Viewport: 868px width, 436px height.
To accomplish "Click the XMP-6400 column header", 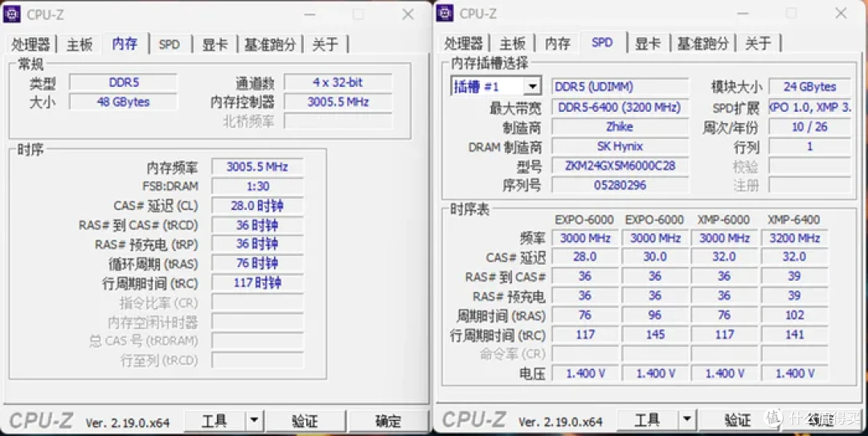I will 794,220.
